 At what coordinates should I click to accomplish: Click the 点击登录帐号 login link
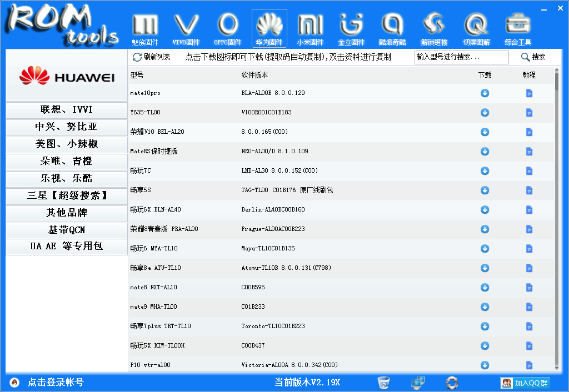[56, 382]
